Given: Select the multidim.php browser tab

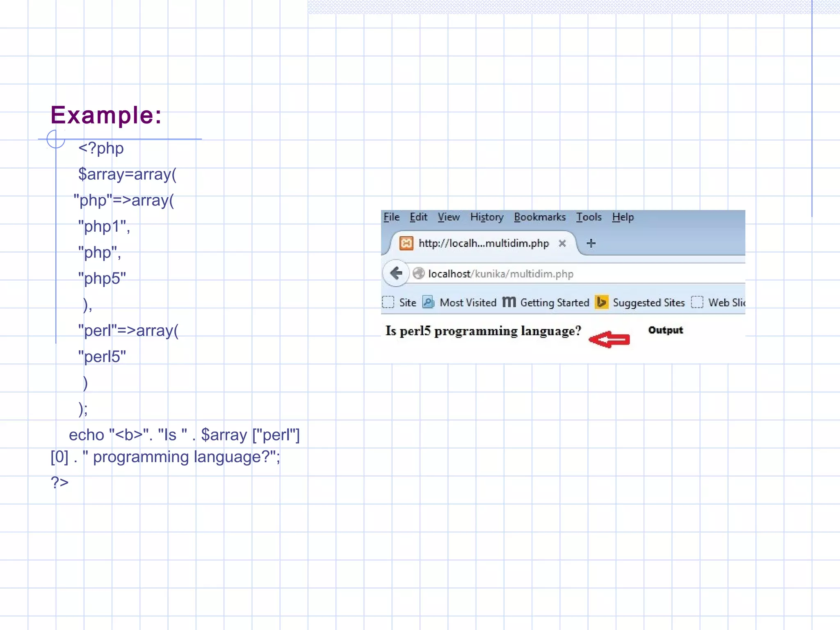Looking at the screenshot, I should point(483,243).
